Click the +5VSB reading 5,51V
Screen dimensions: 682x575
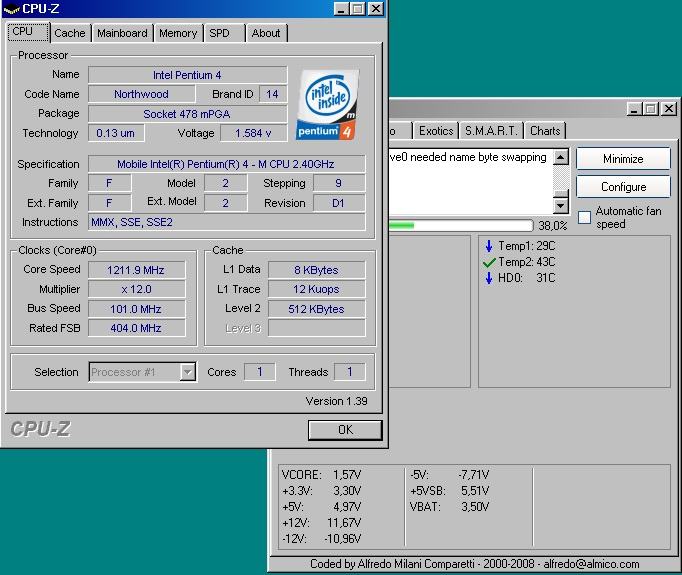tap(475, 491)
